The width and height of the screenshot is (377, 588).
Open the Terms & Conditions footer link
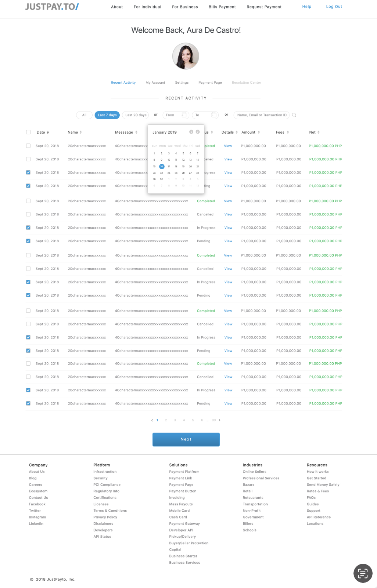click(x=110, y=511)
